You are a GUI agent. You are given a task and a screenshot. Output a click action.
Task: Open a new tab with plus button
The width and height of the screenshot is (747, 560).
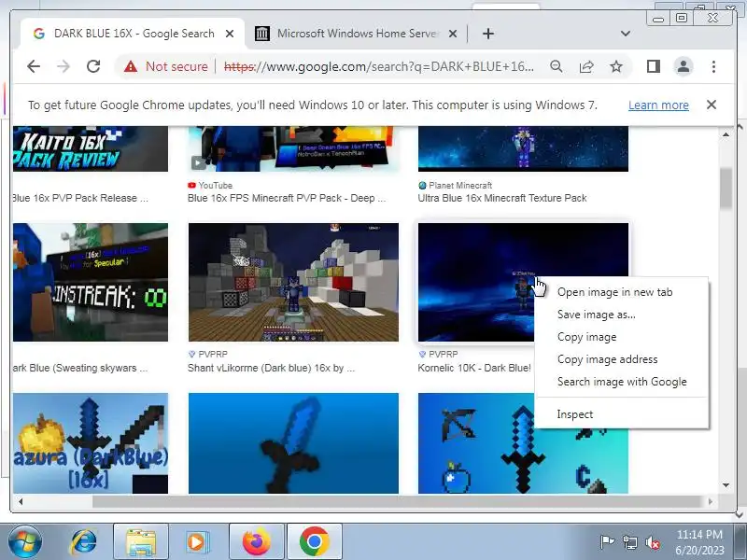coord(487,34)
